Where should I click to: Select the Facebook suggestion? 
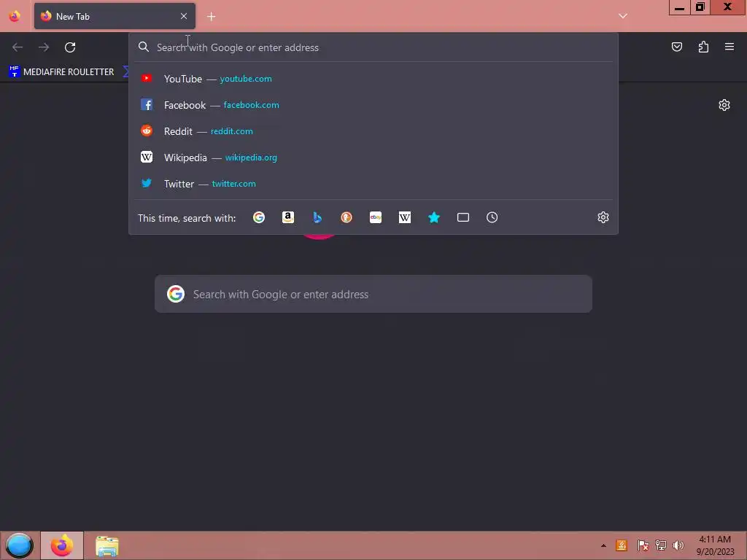(x=373, y=105)
